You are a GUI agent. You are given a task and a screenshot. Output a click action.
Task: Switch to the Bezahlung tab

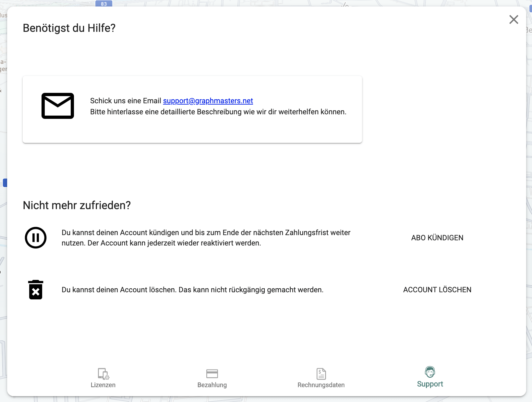(x=212, y=378)
